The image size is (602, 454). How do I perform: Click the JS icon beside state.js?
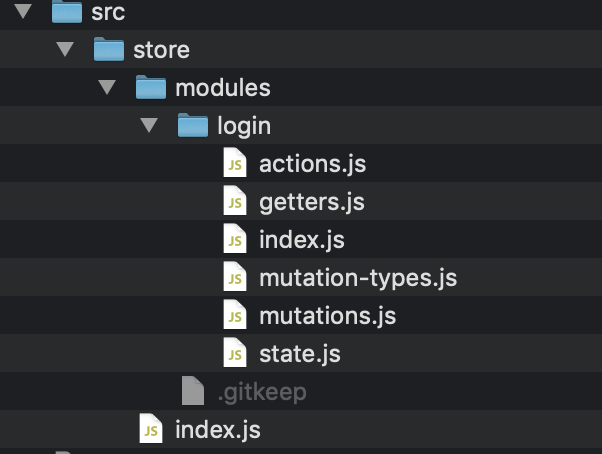click(x=234, y=354)
